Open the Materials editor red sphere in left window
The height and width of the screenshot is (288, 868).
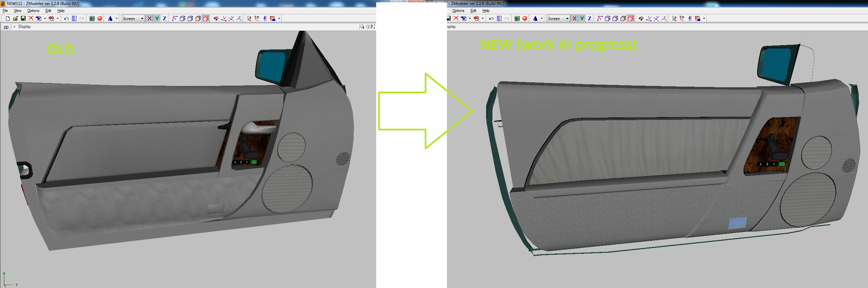[100, 19]
